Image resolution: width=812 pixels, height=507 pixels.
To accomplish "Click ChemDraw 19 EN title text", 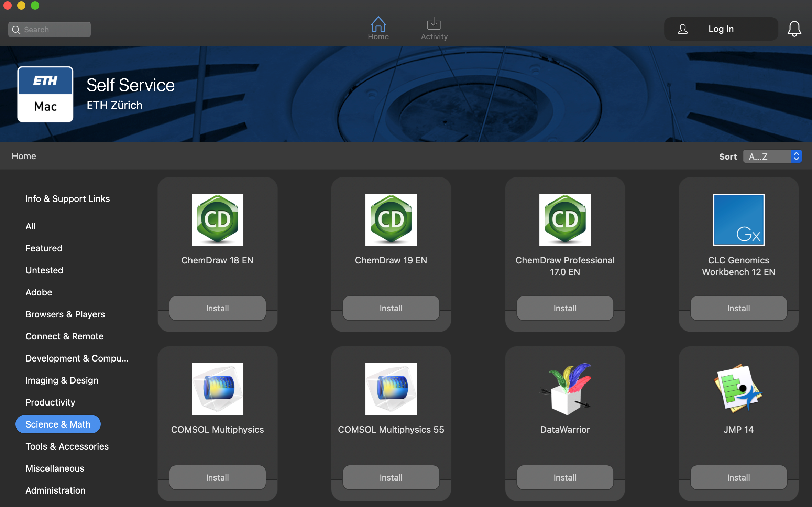I will coord(391,260).
